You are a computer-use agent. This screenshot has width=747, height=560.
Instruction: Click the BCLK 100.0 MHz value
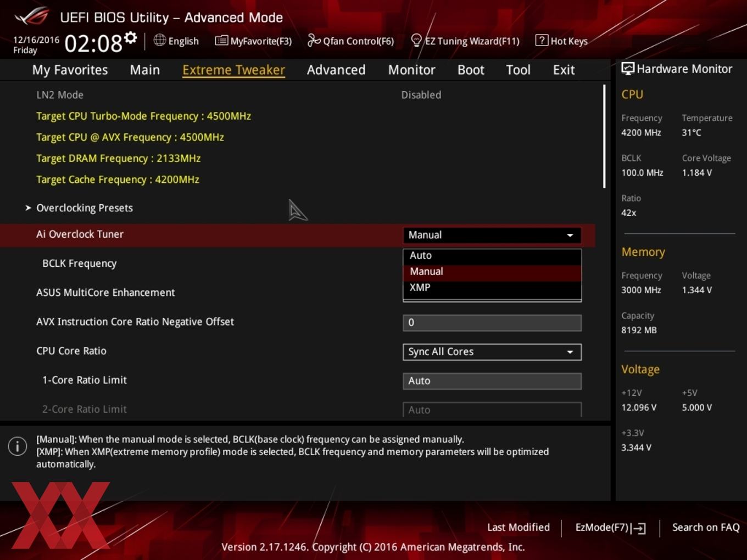click(642, 172)
